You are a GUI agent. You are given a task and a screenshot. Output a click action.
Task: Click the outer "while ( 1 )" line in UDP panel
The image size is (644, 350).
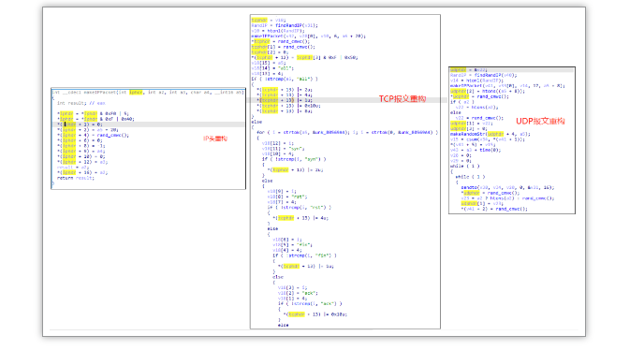464,166
